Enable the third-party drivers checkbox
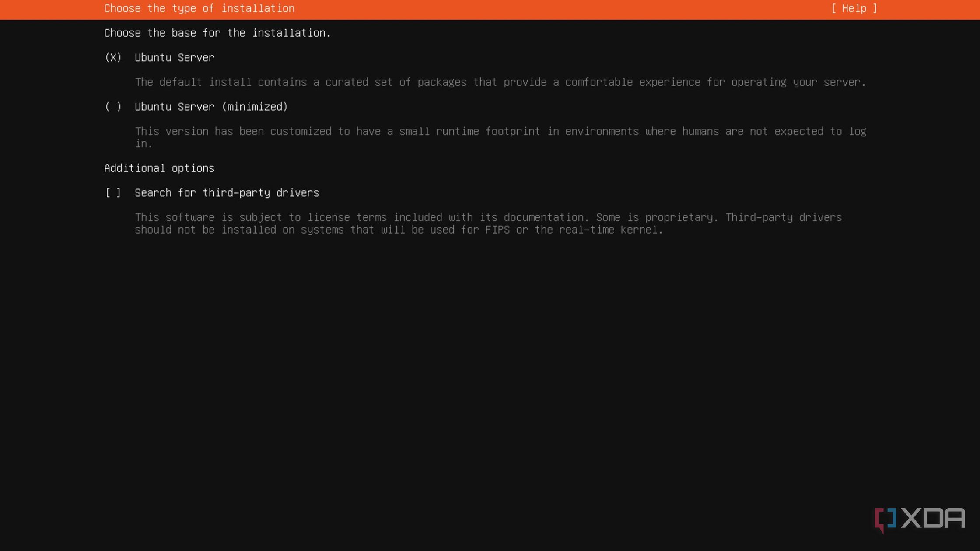Screen dimensions: 980x551 click(x=113, y=193)
